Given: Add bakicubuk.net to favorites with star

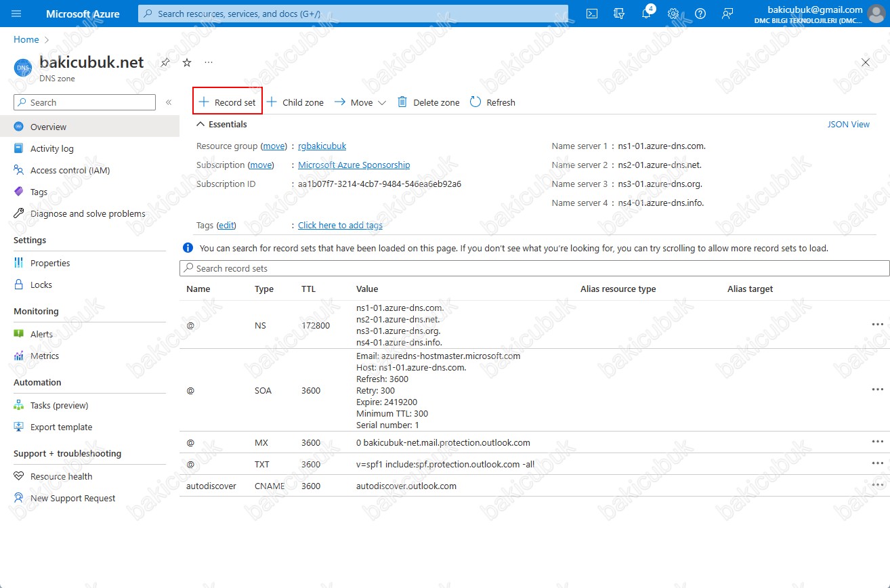Looking at the screenshot, I should pyautogui.click(x=187, y=62).
